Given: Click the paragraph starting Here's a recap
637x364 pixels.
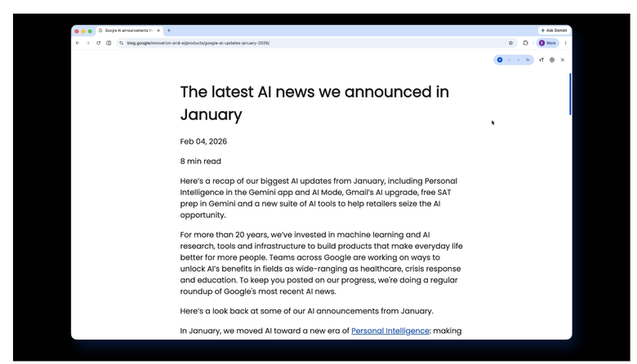Looking at the screenshot, I should click(x=318, y=198).
